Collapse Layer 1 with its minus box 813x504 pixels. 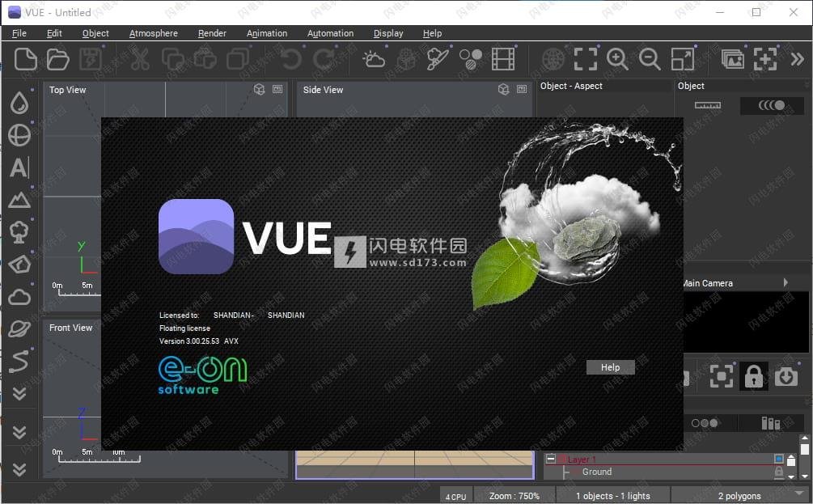pyautogui.click(x=551, y=459)
